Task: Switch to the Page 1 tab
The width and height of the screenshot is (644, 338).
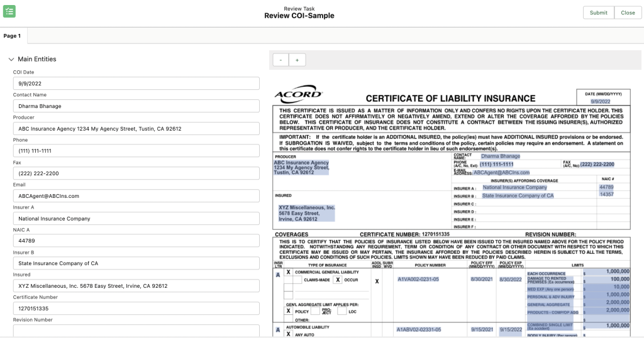Action: 12,36
